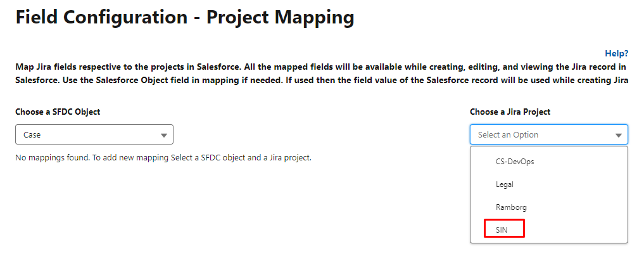Open the SFDC Object dropdown showing Case
Screen dimensions: 644x258
point(94,135)
